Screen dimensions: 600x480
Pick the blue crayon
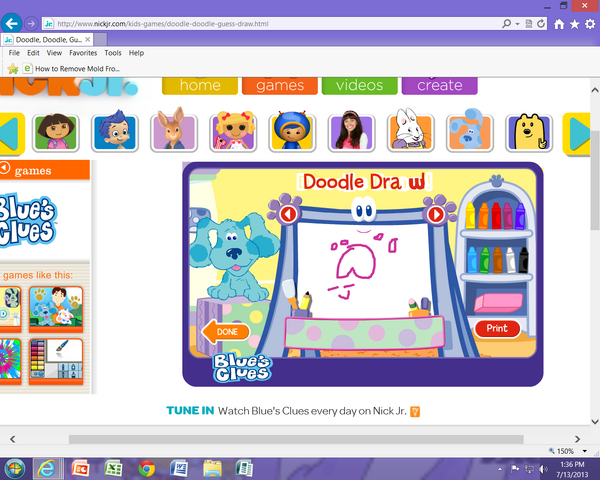click(x=472, y=260)
